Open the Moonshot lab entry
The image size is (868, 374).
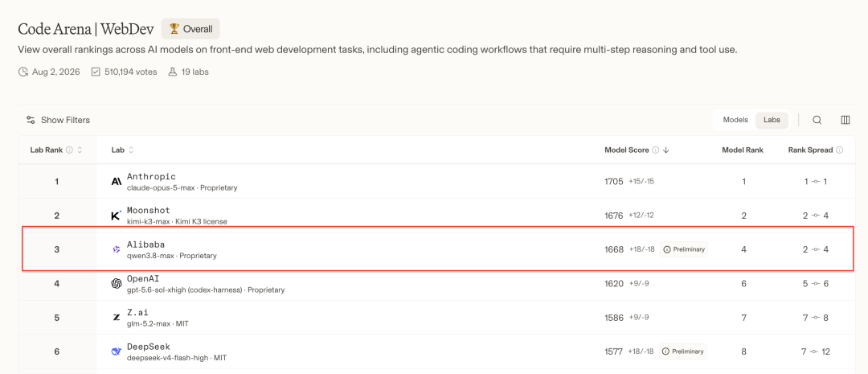point(149,211)
